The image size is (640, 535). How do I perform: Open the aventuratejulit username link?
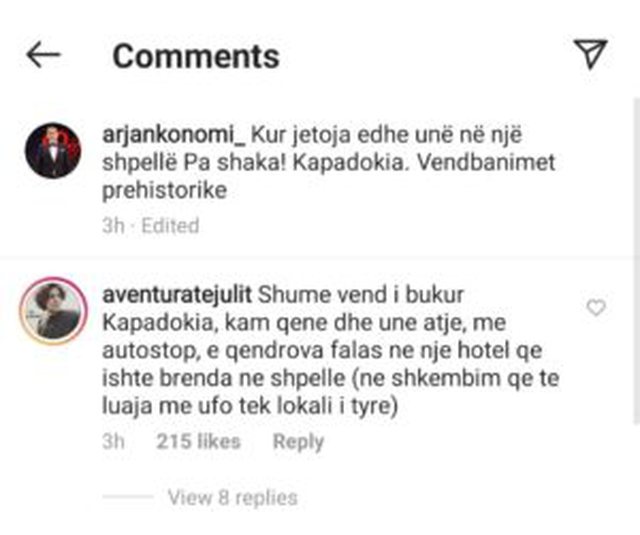click(177, 295)
